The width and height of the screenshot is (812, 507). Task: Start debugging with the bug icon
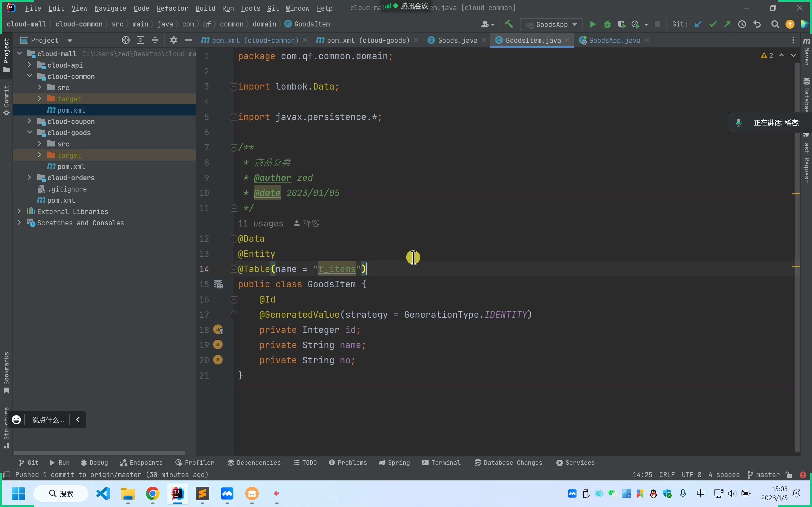607,24
